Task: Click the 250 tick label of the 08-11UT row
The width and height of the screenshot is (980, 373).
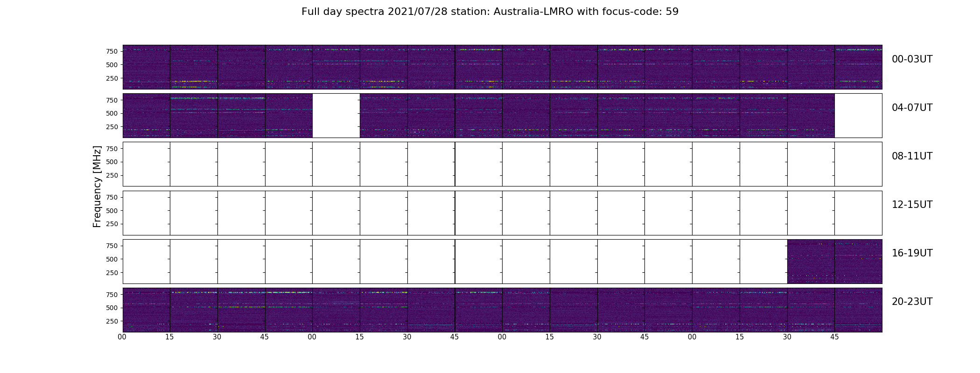Action: [112, 175]
